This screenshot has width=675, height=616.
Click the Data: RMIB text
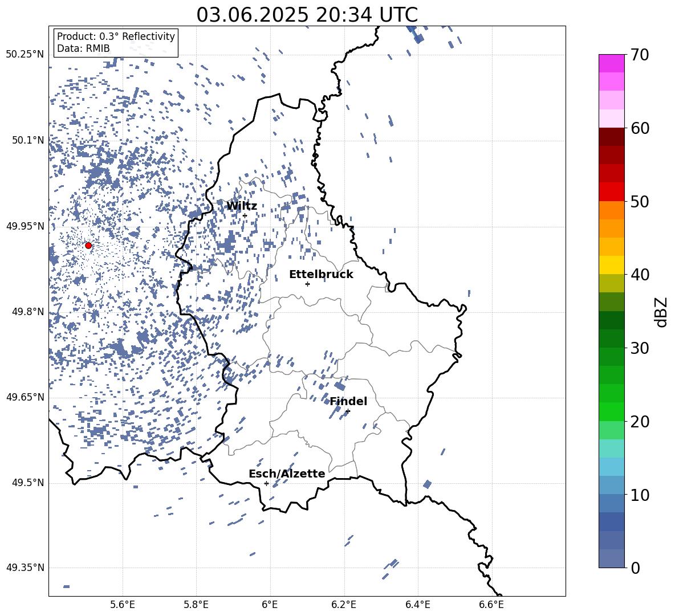(x=83, y=48)
